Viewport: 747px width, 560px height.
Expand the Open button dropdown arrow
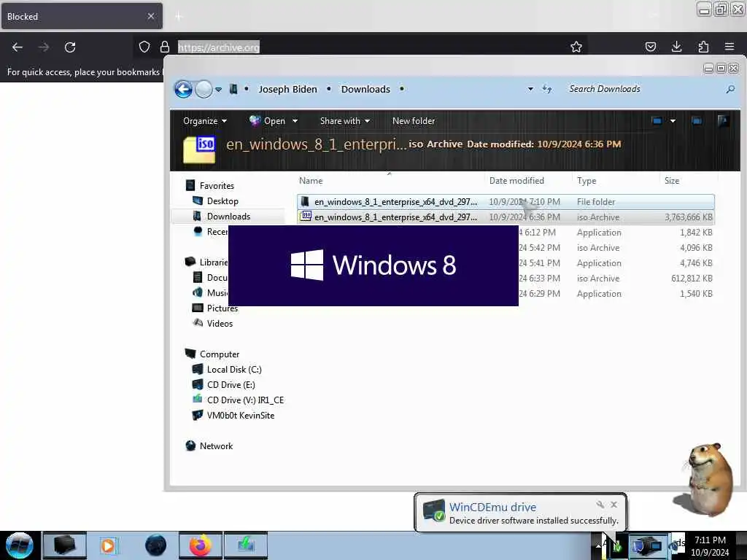point(295,121)
